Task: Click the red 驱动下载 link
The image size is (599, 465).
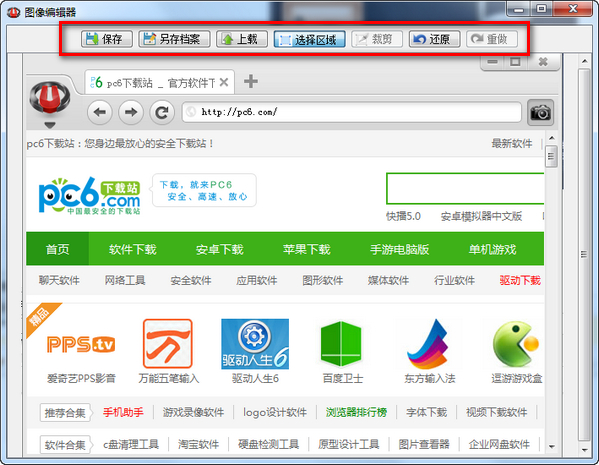Action: pos(520,280)
